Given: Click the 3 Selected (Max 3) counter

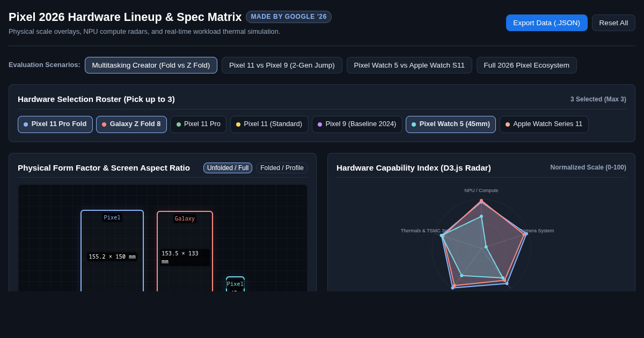Looking at the screenshot, I should (598, 99).
